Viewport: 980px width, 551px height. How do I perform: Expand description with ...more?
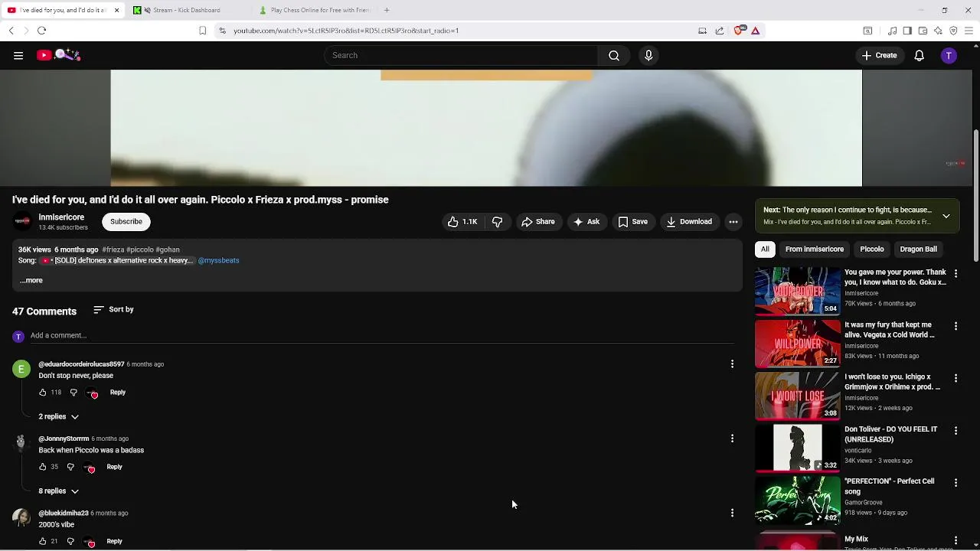[31, 280]
